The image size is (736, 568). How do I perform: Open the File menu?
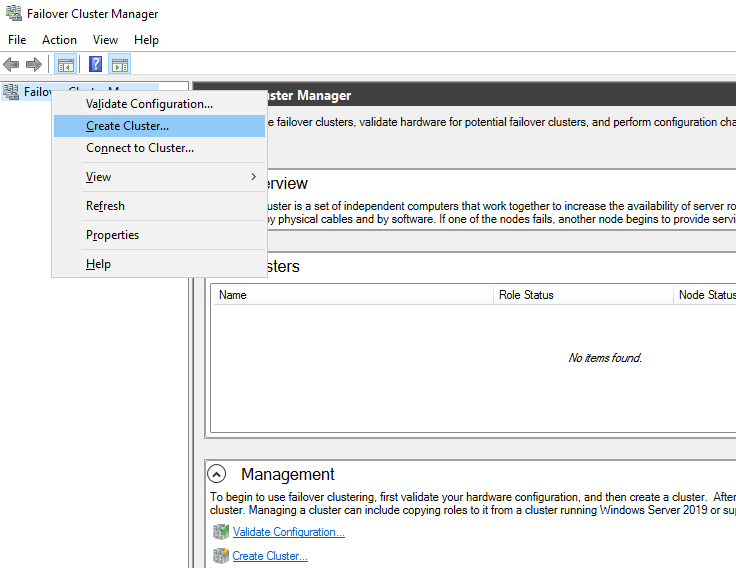(x=17, y=40)
